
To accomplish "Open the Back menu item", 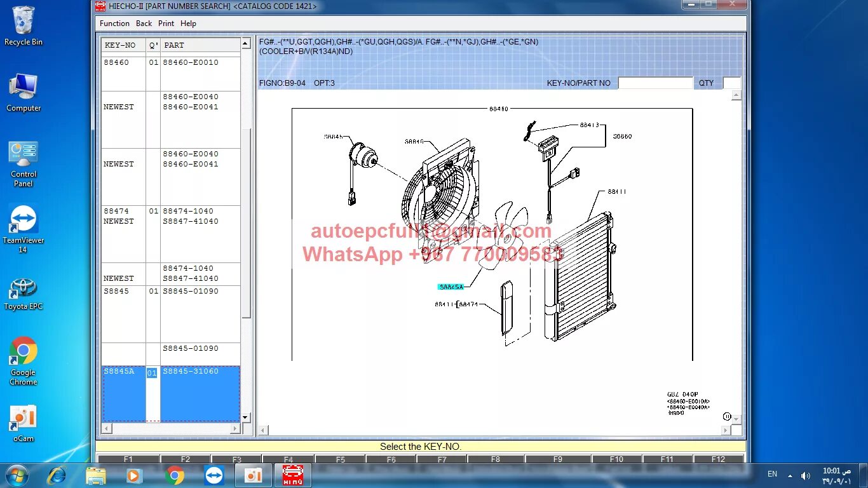I will 144,24.
